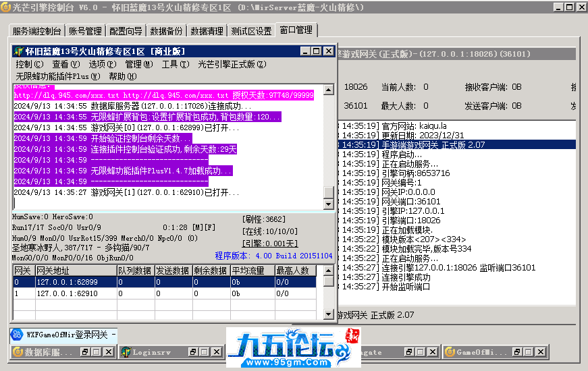Select the 更新日期: 2023/12/31 log row
This screenshot has height=371, width=588.
(457, 136)
